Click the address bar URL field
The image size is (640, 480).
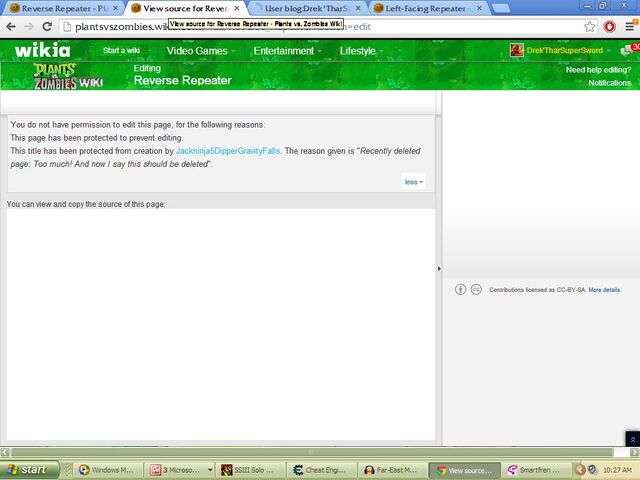tap(322, 27)
